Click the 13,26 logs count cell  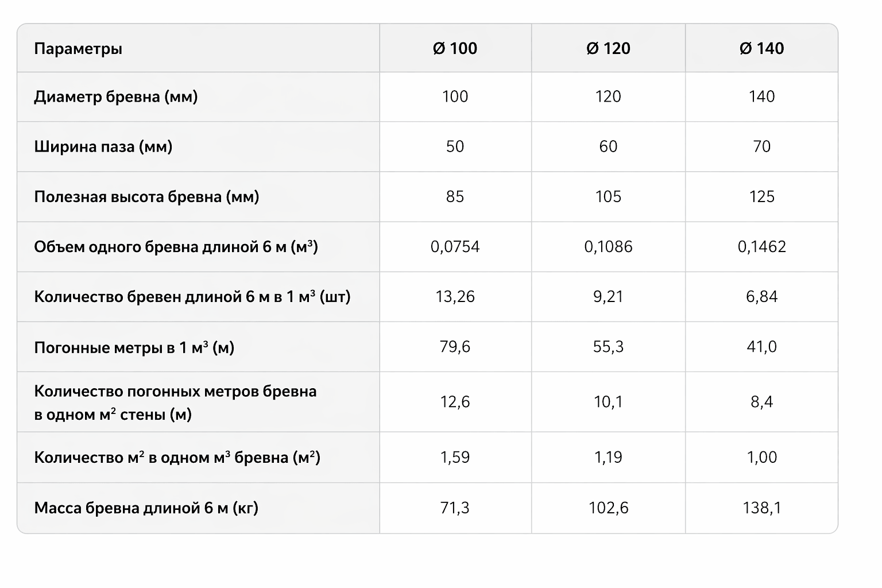pos(455,297)
